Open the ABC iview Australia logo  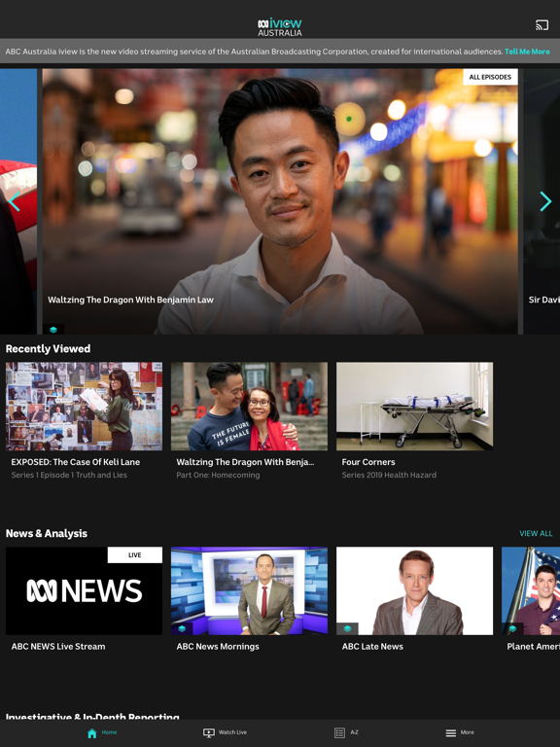280,27
